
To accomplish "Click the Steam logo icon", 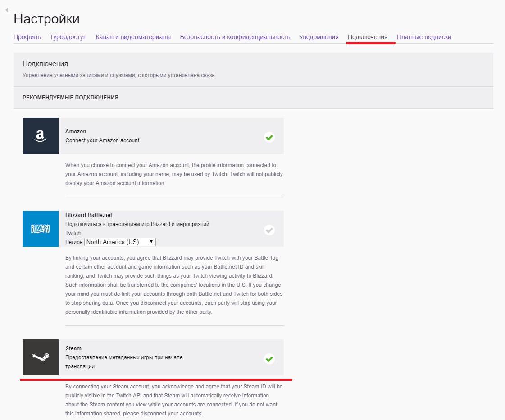I will (41, 357).
